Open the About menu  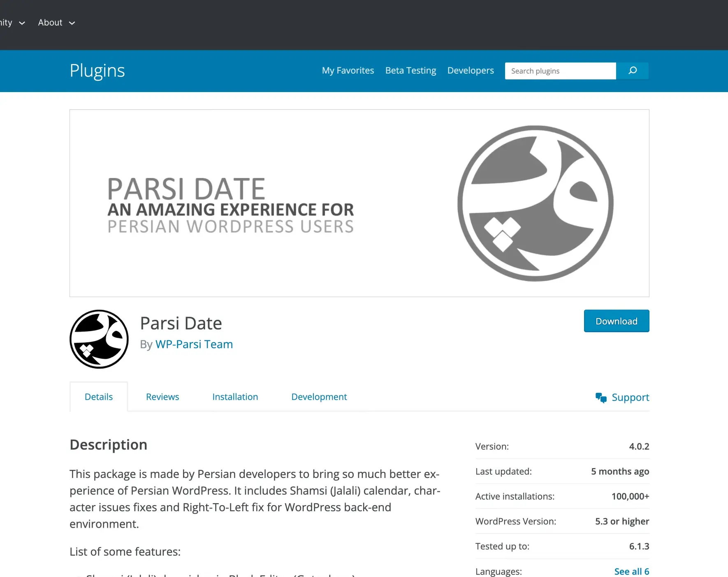pyautogui.click(x=50, y=23)
